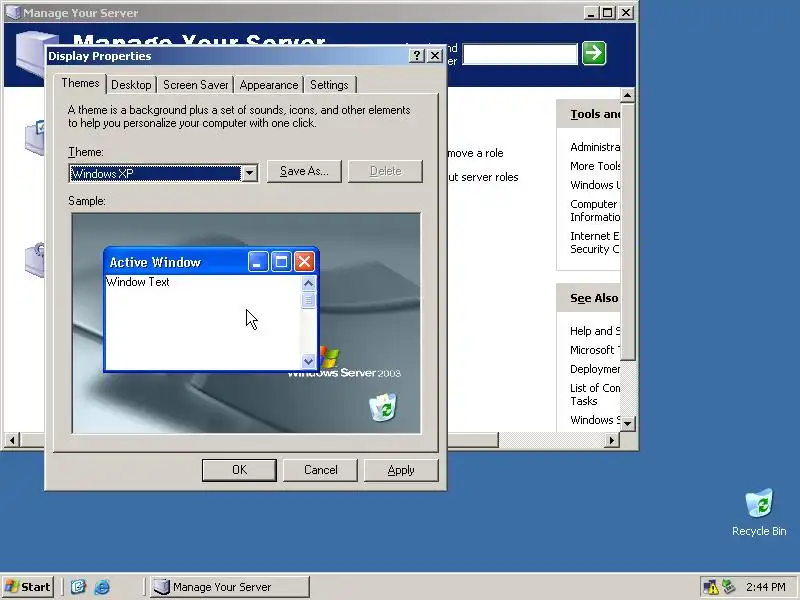The height and width of the screenshot is (600, 800).
Task: Click the See Also section heading
Action: point(594,298)
